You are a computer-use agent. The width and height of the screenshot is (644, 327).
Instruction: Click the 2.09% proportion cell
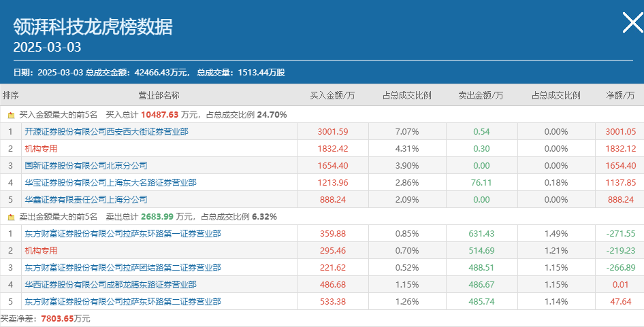click(x=407, y=200)
